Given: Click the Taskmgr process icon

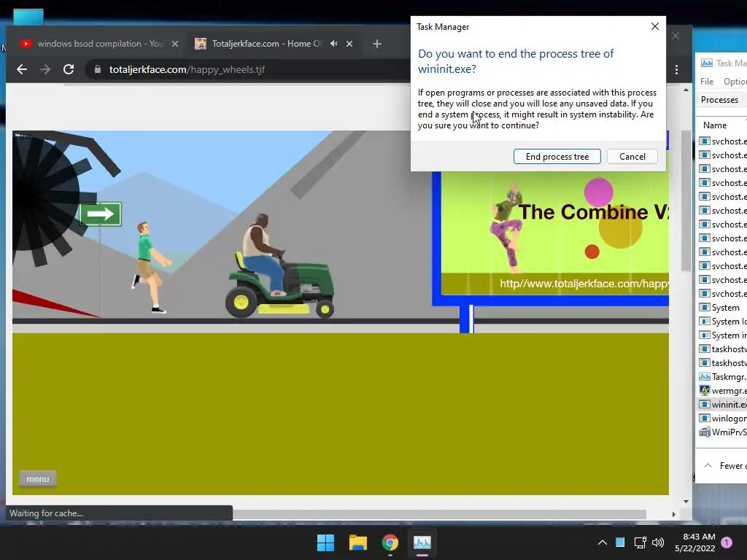Looking at the screenshot, I should pos(705,377).
